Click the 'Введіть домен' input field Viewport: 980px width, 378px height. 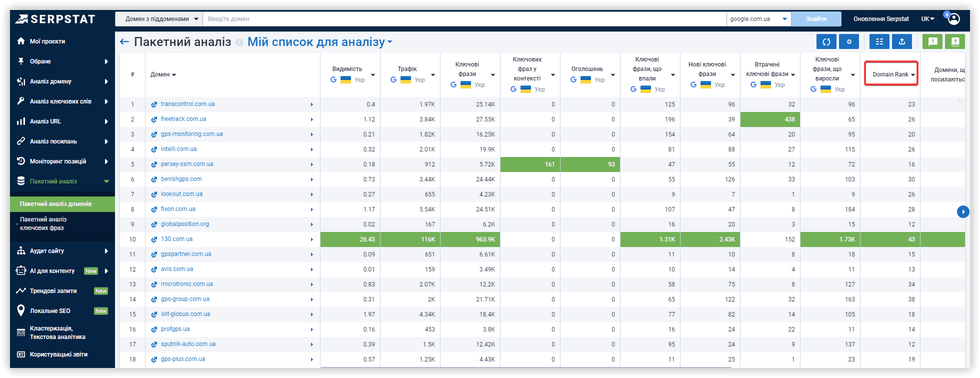pos(464,19)
